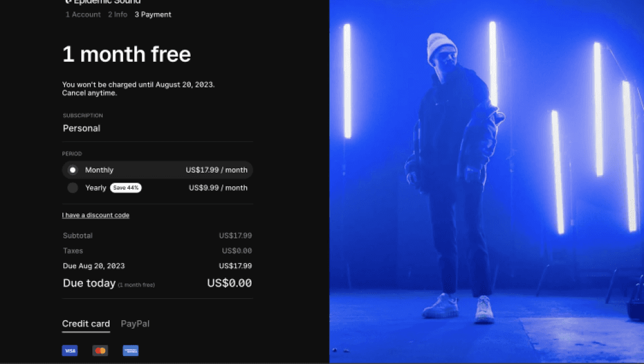The image size is (644, 364).
Task: Click the American Express card icon
Action: pyautogui.click(x=131, y=350)
